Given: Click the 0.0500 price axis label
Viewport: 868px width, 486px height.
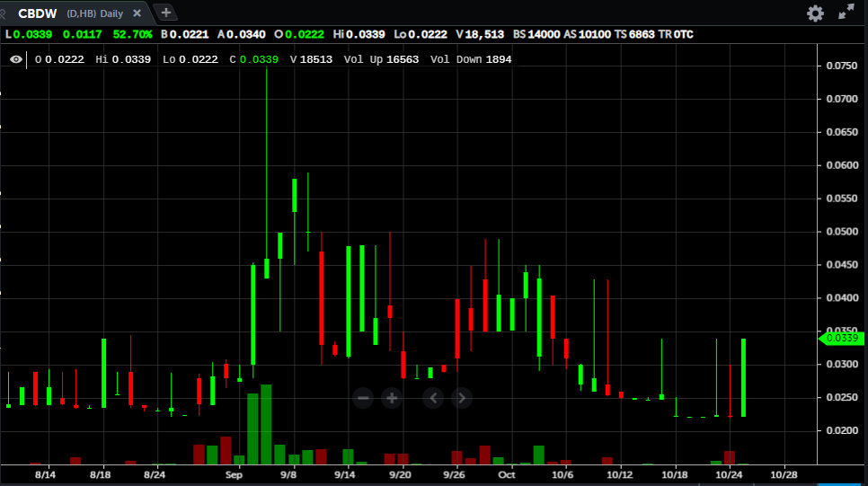Looking at the screenshot, I should pos(841,232).
